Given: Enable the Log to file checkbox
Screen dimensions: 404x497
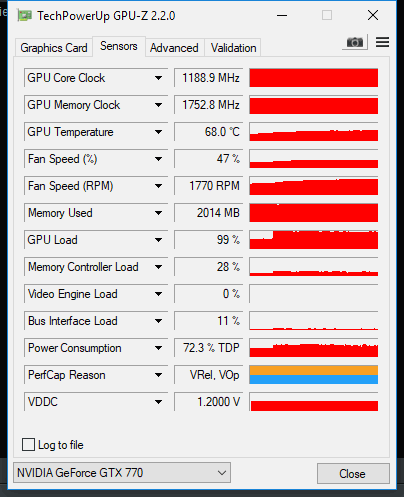Looking at the screenshot, I should (28, 445).
